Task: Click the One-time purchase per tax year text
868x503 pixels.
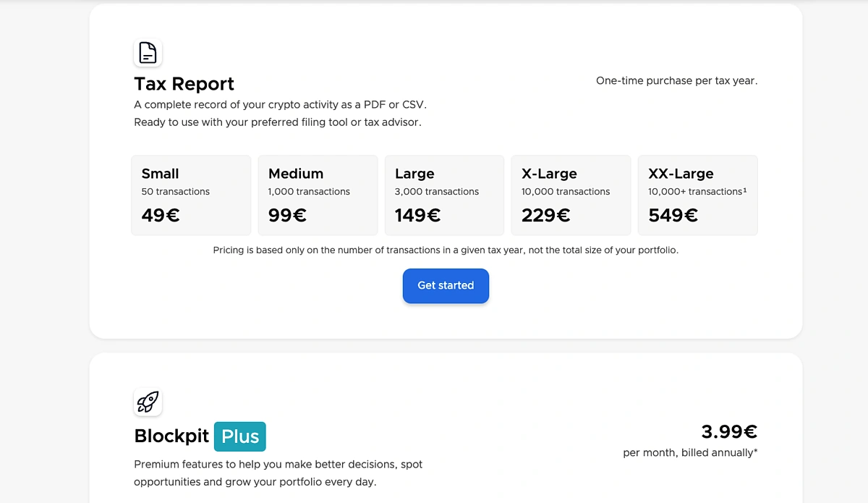Action: (676, 80)
